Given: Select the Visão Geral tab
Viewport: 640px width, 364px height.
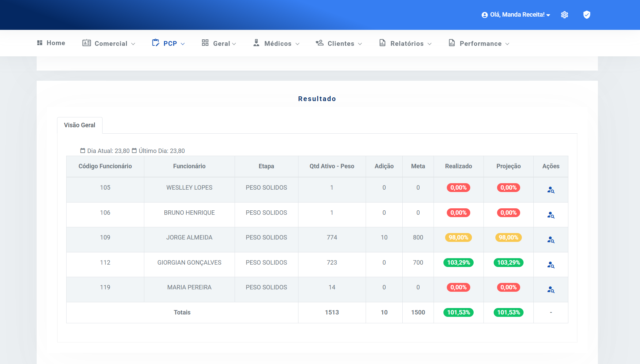Looking at the screenshot, I should click(79, 125).
